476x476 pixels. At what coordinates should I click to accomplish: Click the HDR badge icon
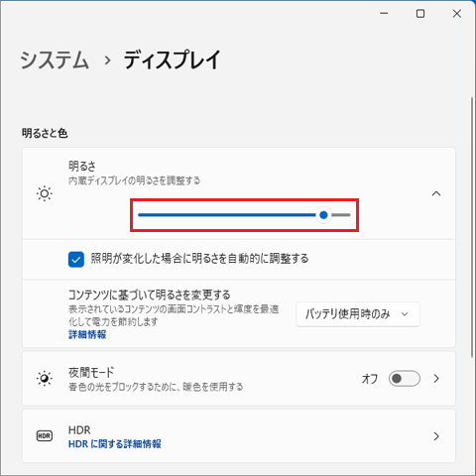tap(45, 436)
